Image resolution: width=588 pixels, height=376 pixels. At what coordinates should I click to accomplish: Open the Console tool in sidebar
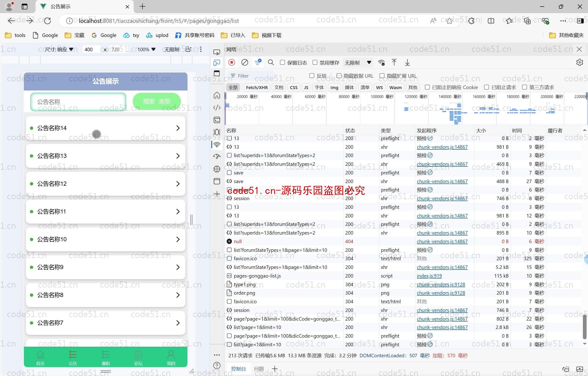[x=217, y=120]
